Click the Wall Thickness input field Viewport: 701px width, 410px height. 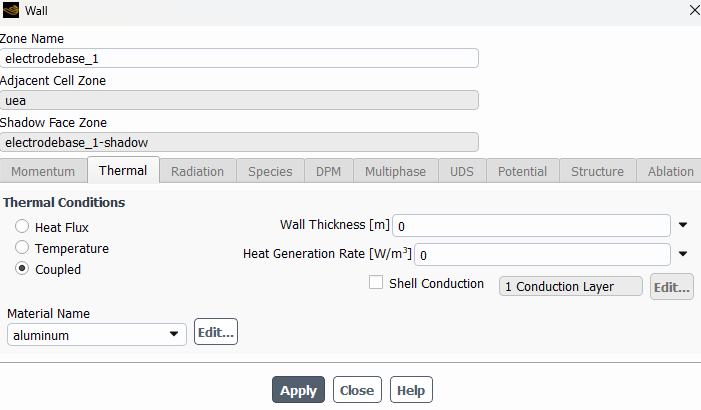(x=531, y=225)
